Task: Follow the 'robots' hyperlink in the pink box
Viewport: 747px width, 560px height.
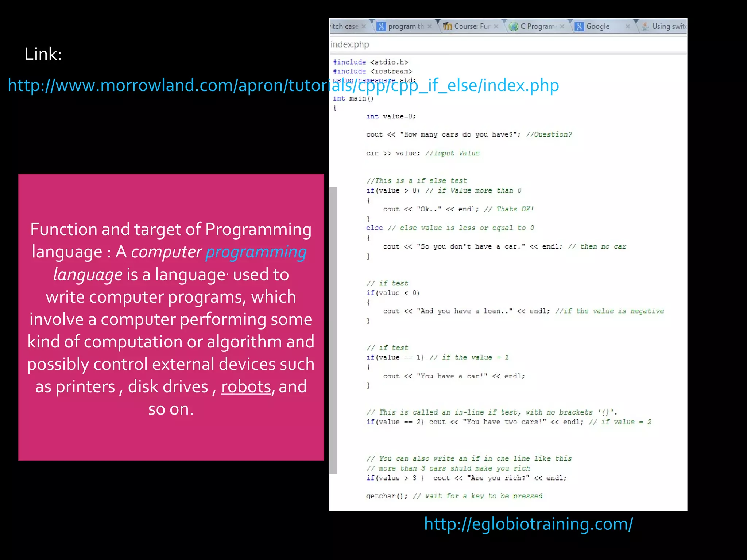Action: coord(246,386)
